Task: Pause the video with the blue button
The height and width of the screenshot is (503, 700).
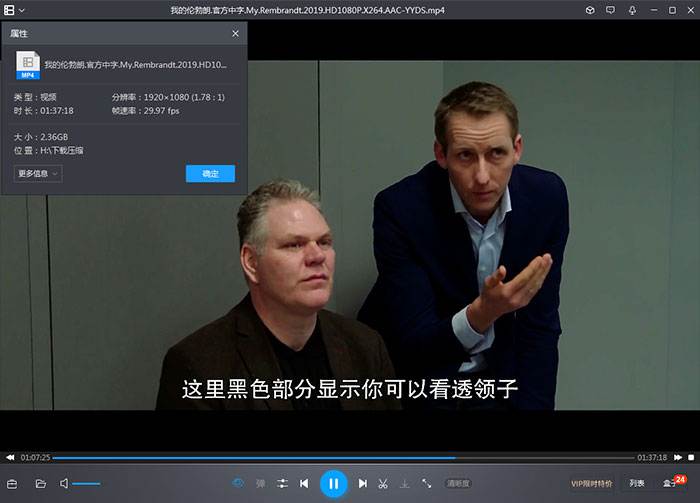Action: 333,483
